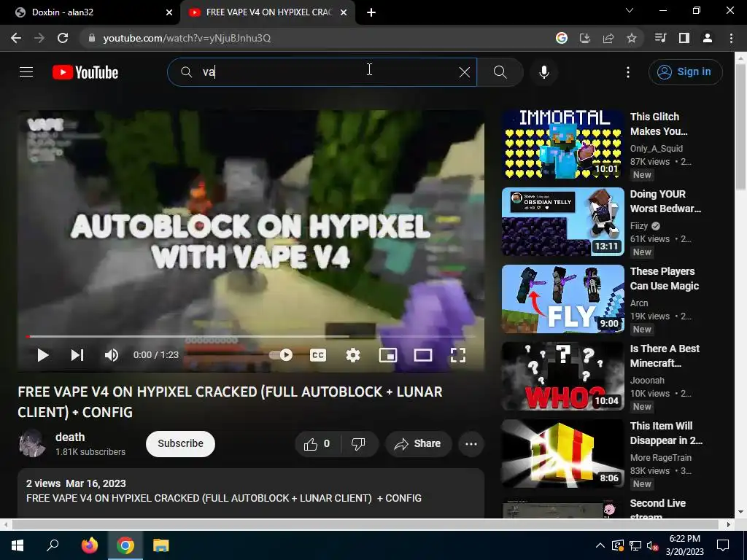Enter fullscreen video mode
This screenshot has height=560, width=747.
point(458,355)
